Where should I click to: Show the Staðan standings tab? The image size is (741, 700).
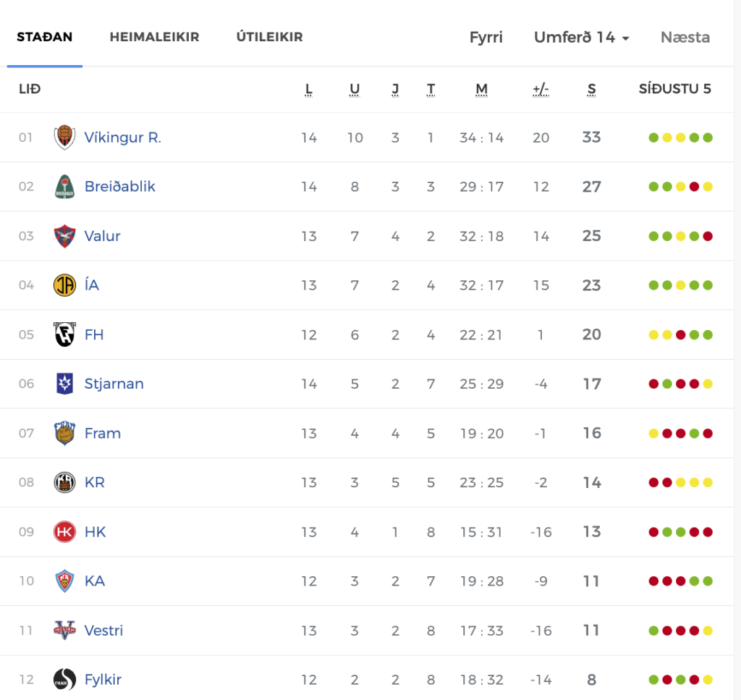coord(45,37)
